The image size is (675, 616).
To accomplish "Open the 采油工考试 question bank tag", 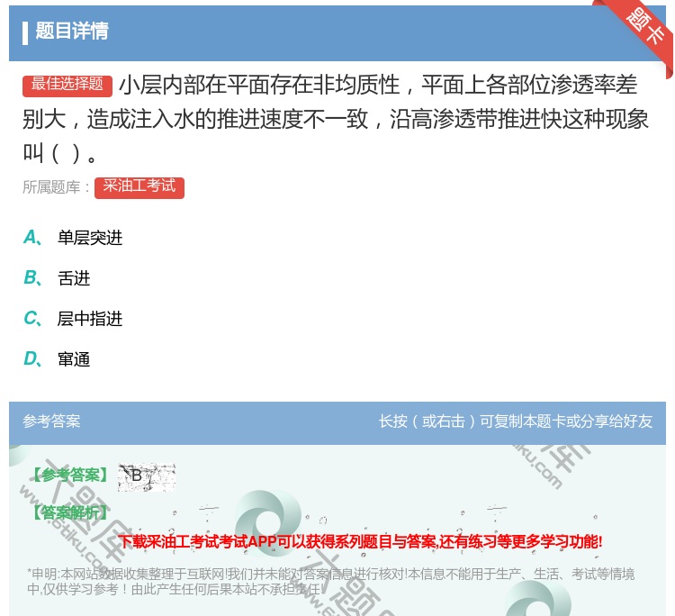I will coord(139,187).
